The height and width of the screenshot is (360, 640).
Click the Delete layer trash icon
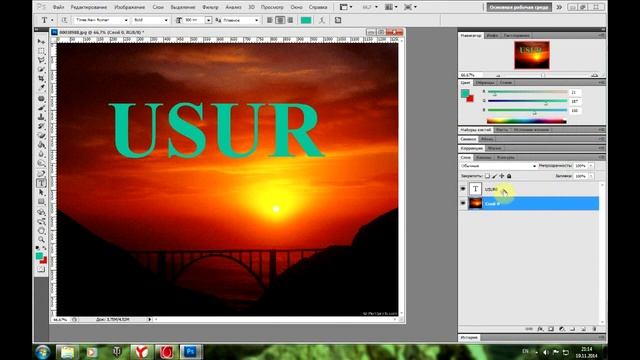coord(594,329)
